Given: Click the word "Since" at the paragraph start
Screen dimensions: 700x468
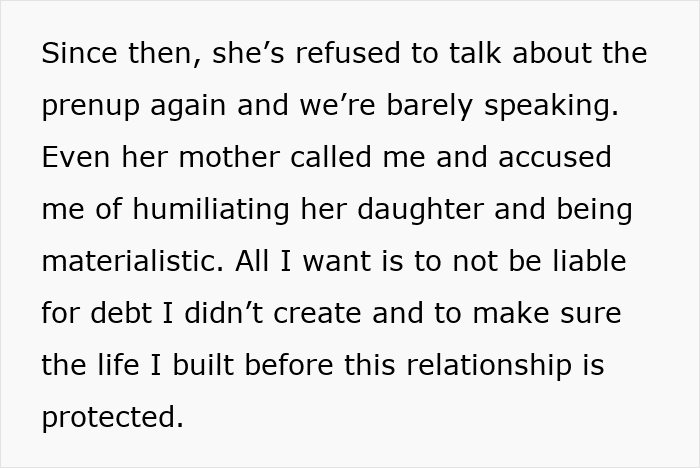Looking at the screenshot, I should [77, 54].
